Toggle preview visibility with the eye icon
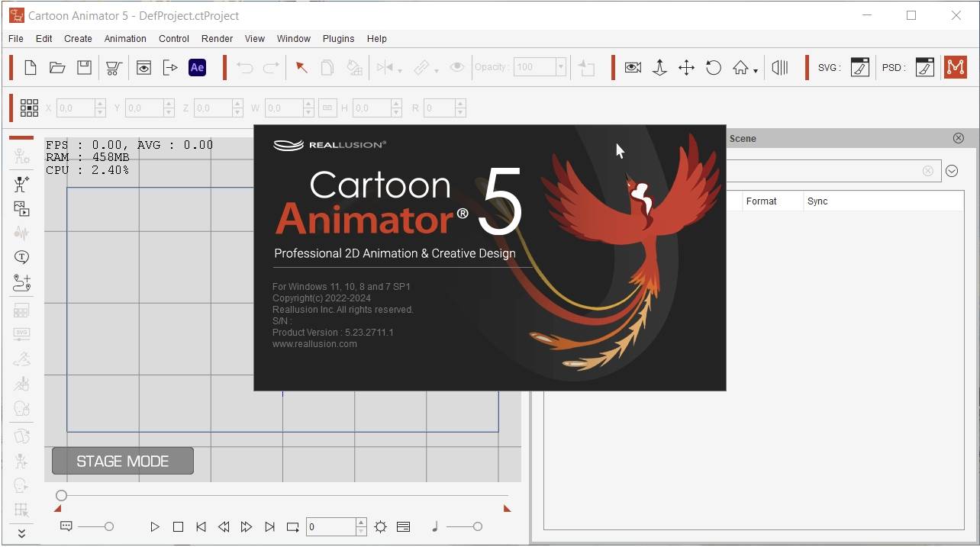This screenshot has height=547, width=980. [x=456, y=67]
